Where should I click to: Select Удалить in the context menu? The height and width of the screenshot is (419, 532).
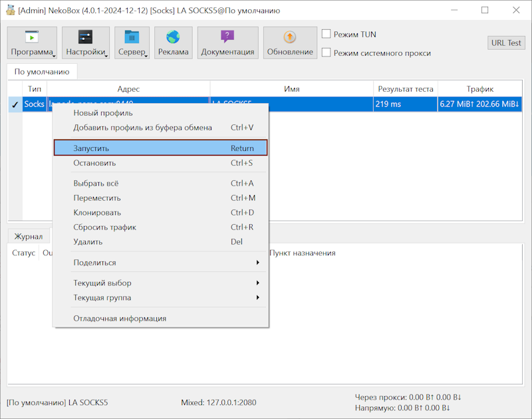coord(88,242)
